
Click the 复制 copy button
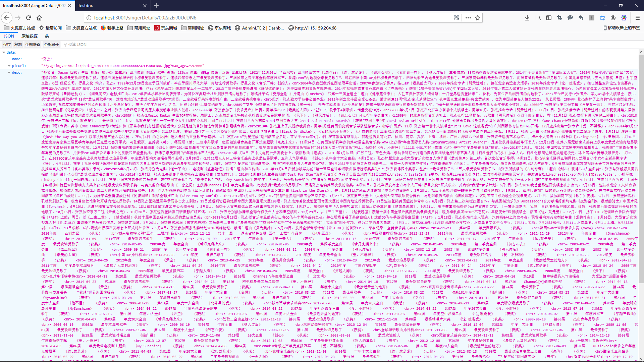pyautogui.click(x=18, y=45)
